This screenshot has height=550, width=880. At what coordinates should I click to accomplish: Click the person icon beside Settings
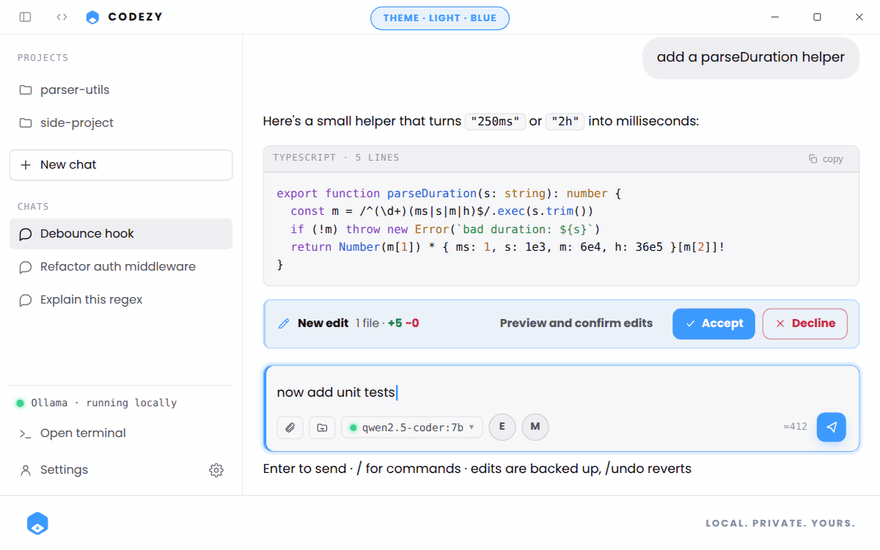25,470
